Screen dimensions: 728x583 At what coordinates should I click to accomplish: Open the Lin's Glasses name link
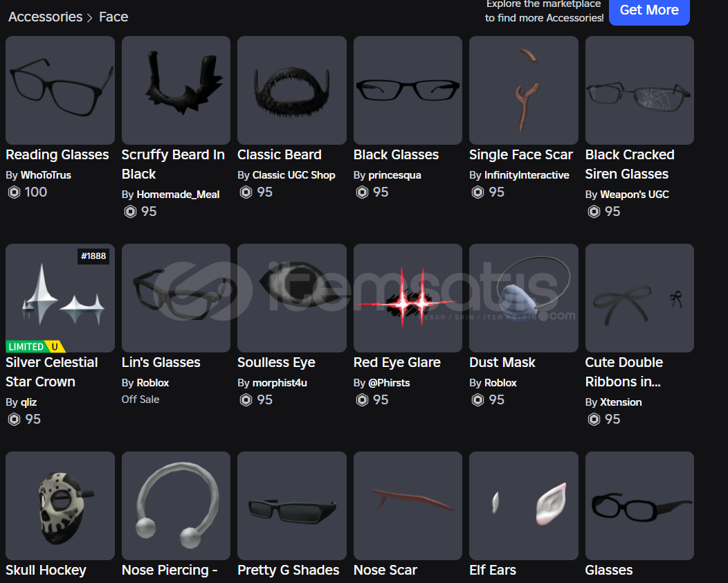pos(161,362)
